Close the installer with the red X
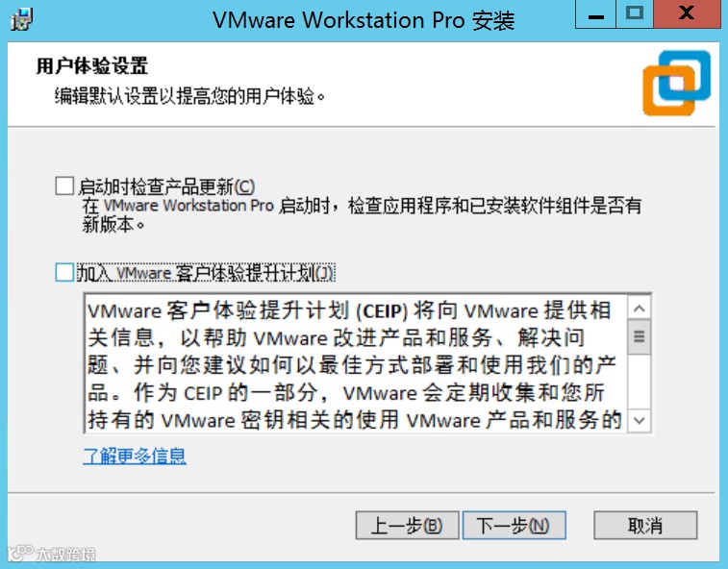Screen dimensions: 728x569 click(688, 14)
